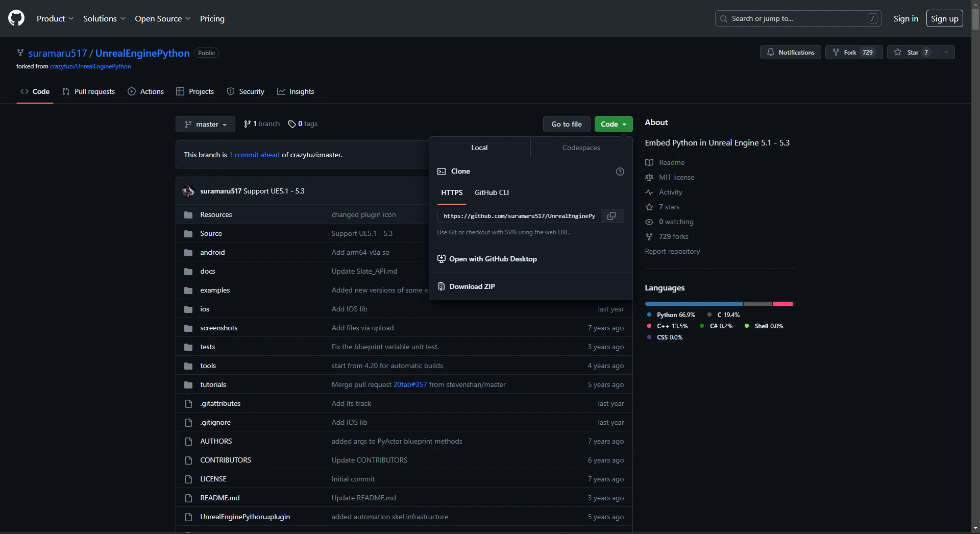
Task: Collapse the green Code dropdown
Action: 614,124
